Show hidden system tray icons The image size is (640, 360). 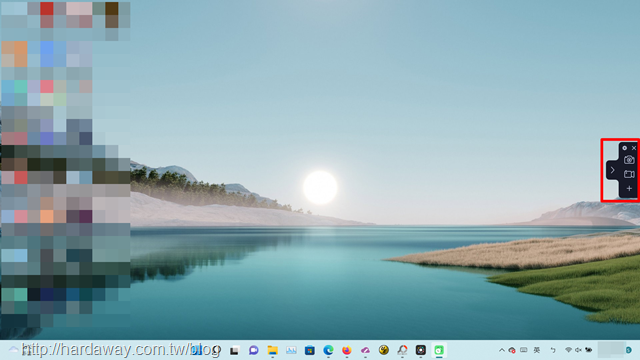[502, 350]
